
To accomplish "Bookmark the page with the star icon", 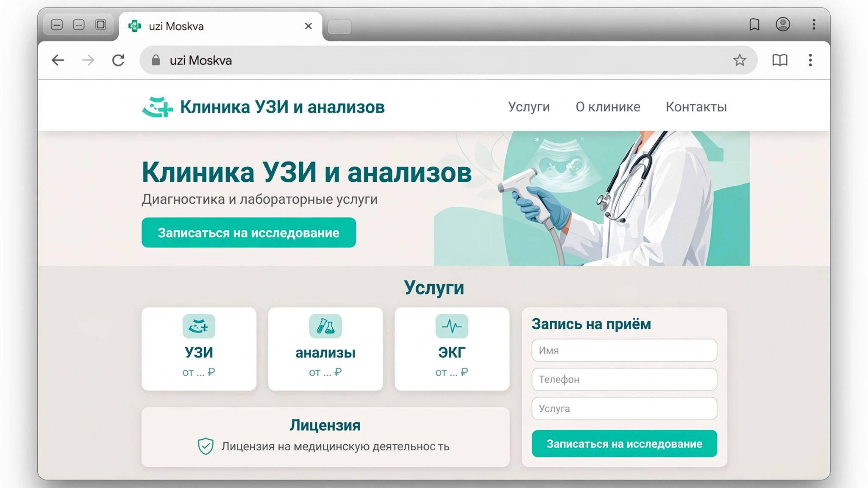I will click(x=740, y=60).
